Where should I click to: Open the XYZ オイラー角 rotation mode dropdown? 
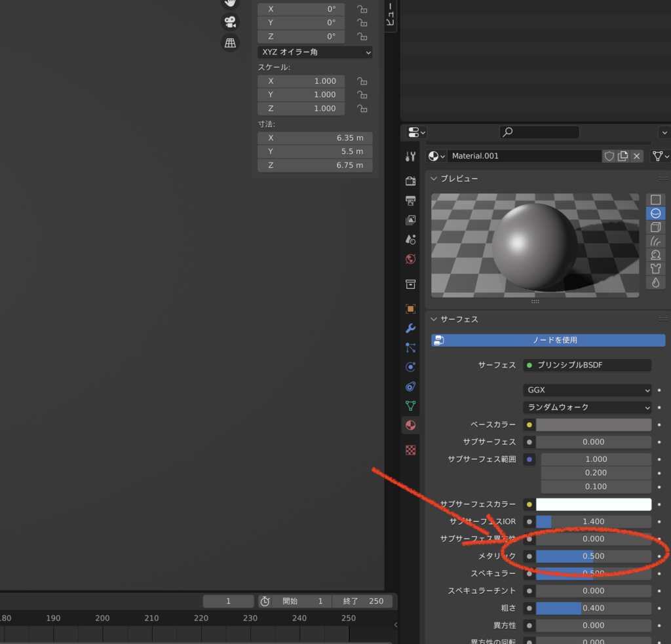click(315, 52)
